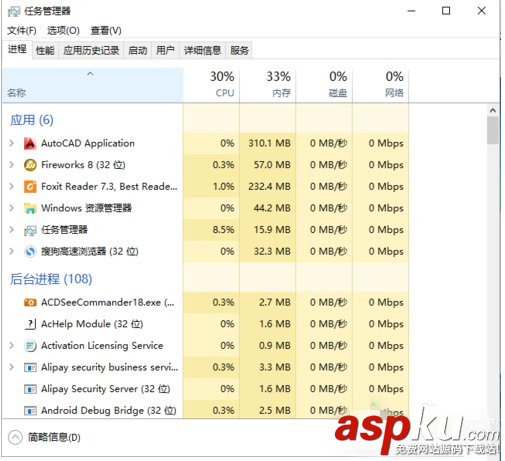Viewport: 505px width, 461px height.
Task: Click the 232.4 MB memory value
Action: (269, 186)
